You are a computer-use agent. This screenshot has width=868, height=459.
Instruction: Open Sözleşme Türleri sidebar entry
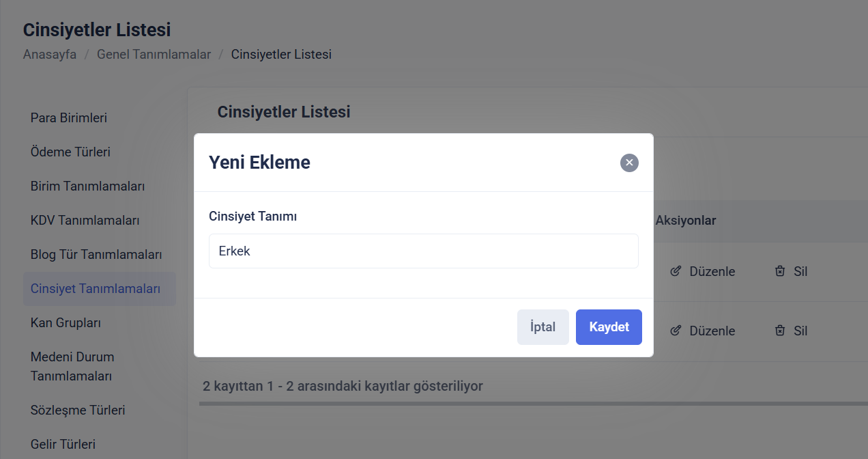tap(78, 410)
